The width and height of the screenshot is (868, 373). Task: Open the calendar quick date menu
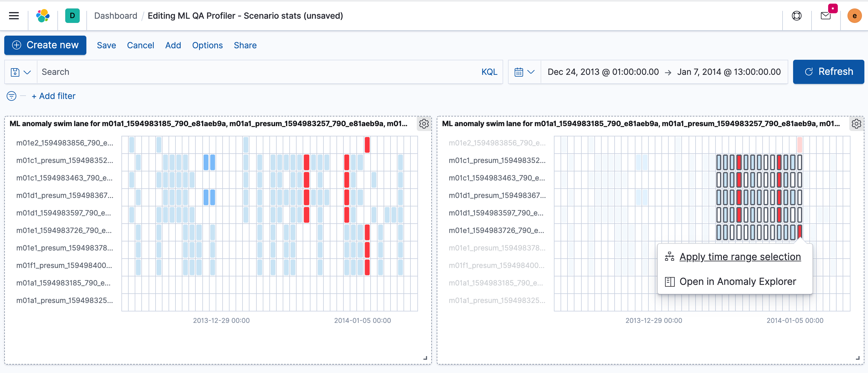coord(524,72)
